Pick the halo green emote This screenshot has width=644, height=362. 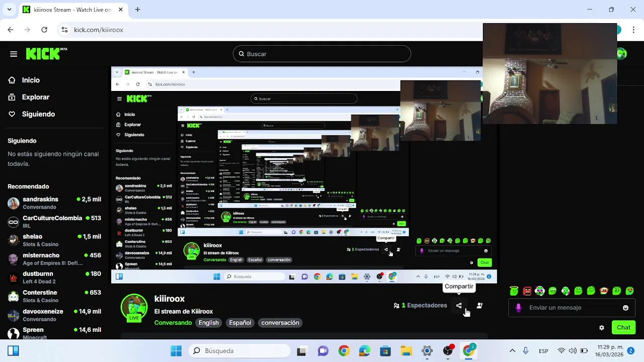point(514,291)
